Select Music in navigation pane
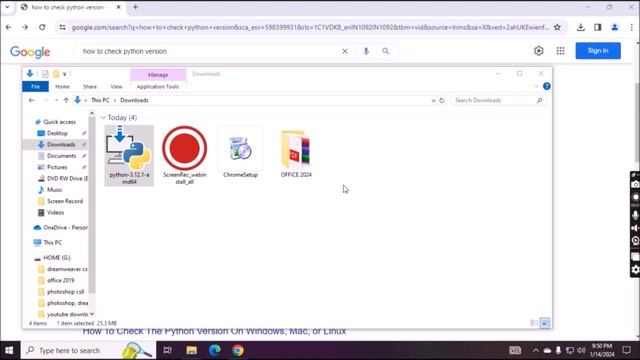Image resolution: width=640 pixels, height=360 pixels. coord(54,190)
